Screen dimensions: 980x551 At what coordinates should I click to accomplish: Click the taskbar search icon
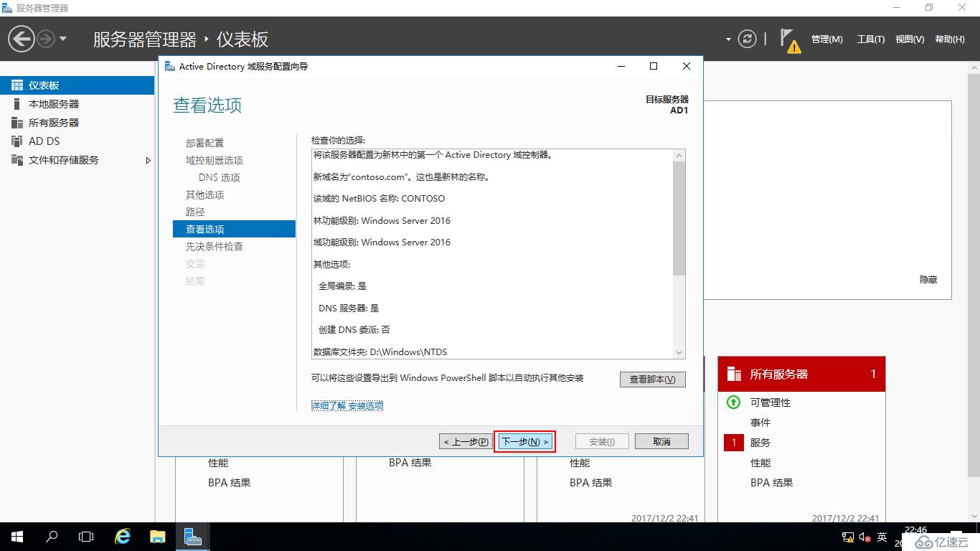52,537
